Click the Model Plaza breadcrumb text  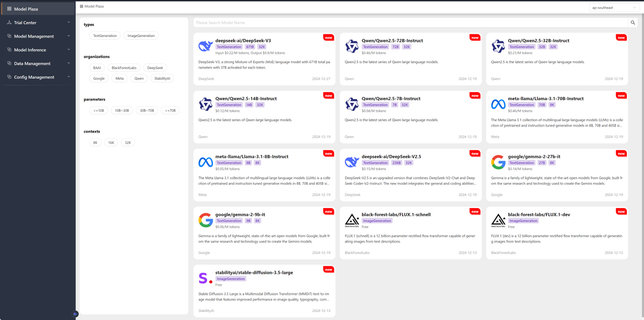94,6
